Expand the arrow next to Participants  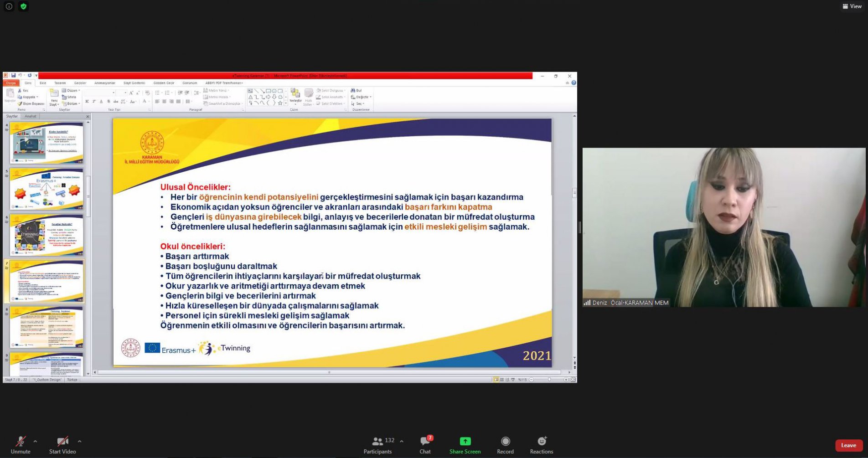pos(401,441)
